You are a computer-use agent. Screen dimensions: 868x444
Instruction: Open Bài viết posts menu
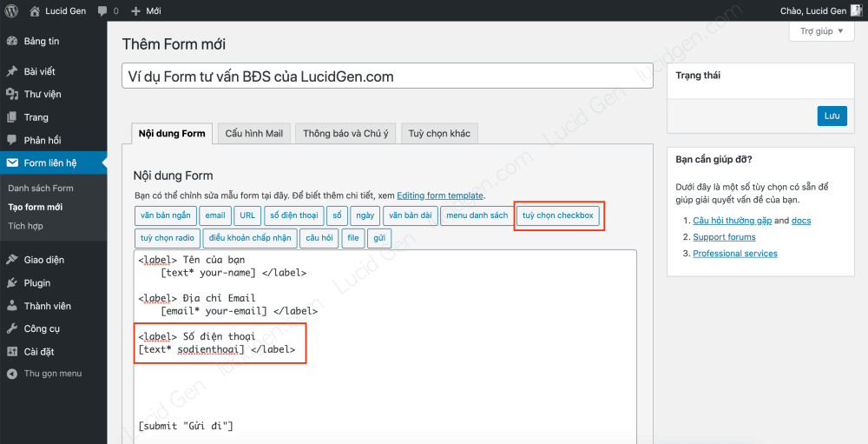39,71
